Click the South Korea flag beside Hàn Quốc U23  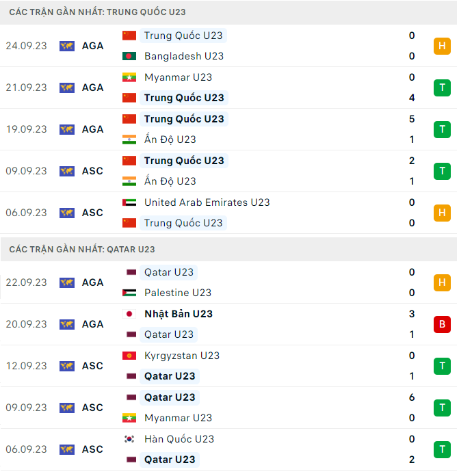click(x=129, y=439)
